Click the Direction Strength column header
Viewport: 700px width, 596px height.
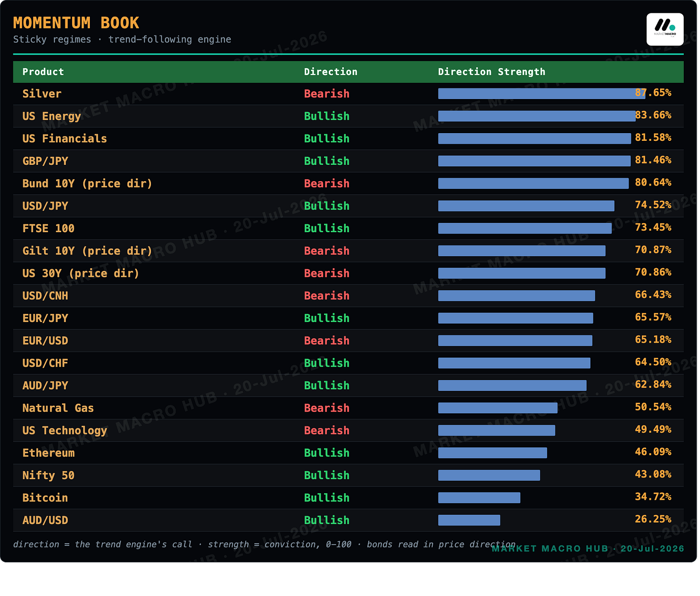click(x=492, y=72)
